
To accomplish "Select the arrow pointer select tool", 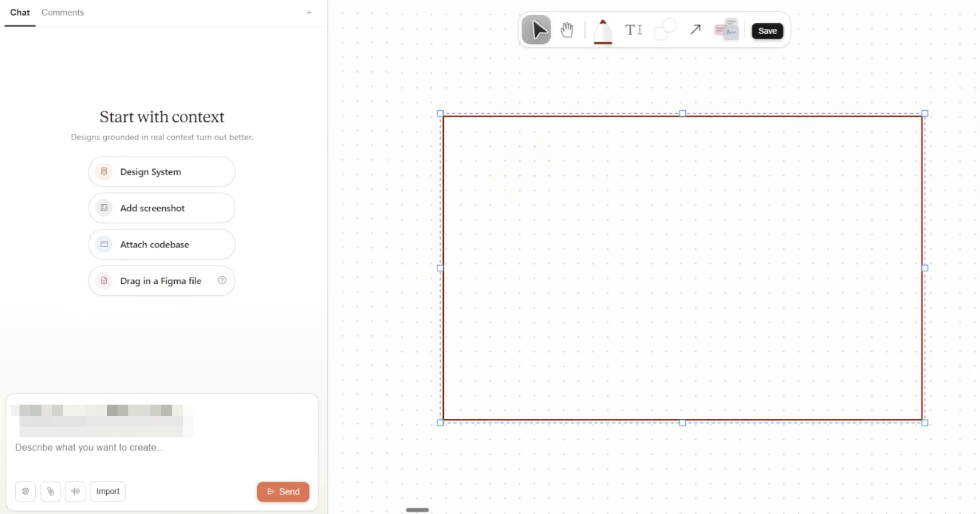I will pyautogui.click(x=536, y=30).
